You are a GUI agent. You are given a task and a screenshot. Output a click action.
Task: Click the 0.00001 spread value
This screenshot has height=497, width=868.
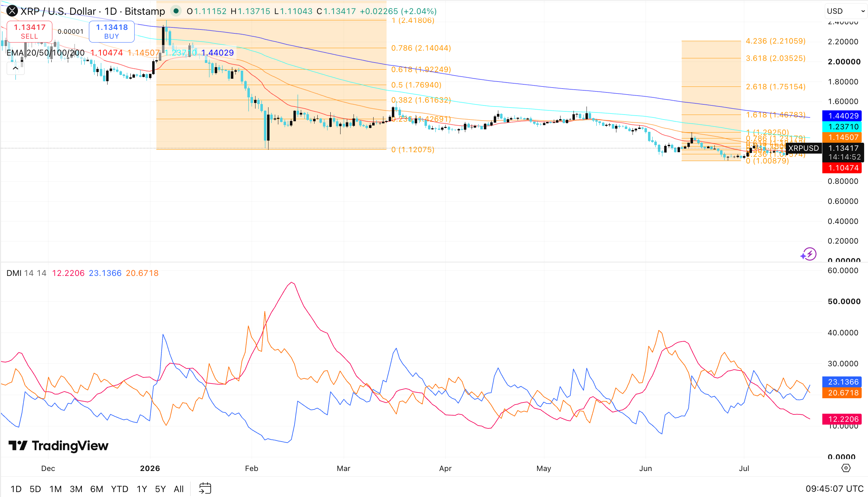tap(71, 32)
